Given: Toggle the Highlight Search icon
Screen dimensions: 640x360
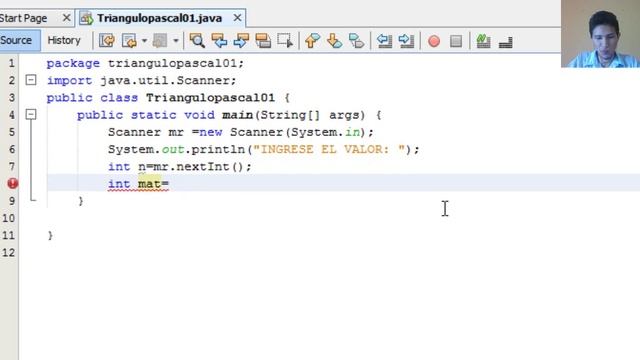Looking at the screenshot, I should point(263,41).
